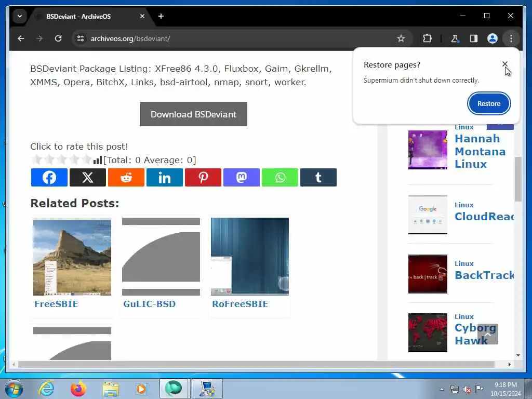Share the post on Pinterest

click(x=203, y=178)
